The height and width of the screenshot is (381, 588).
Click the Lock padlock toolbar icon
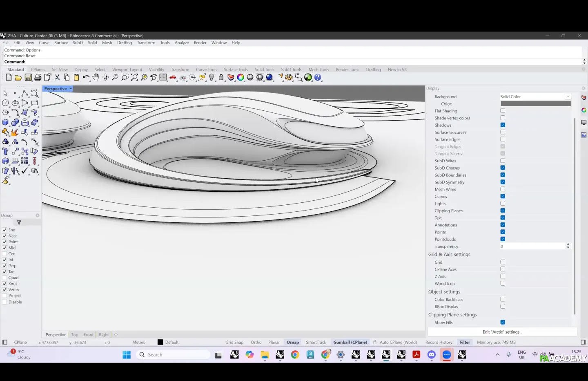pos(221,78)
